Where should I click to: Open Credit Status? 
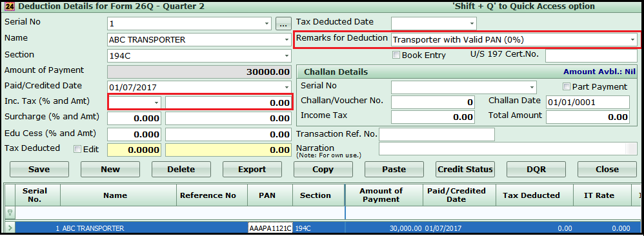(465, 169)
